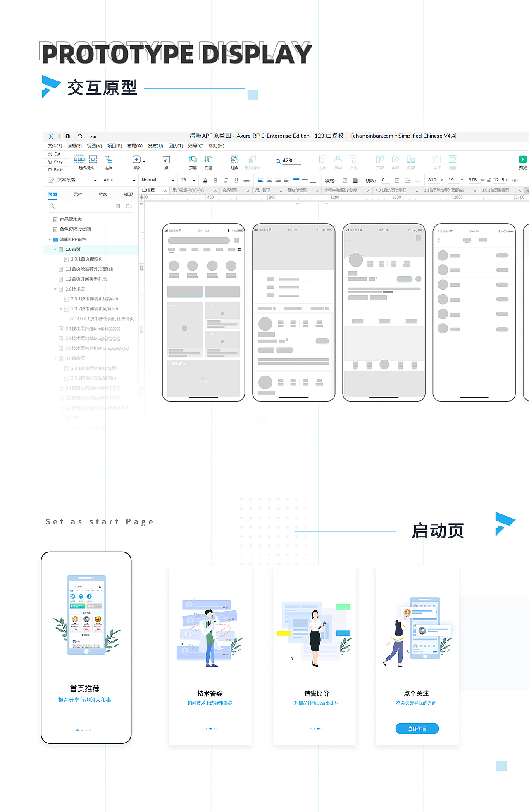Image resolution: width=529 pixels, height=812 pixels.
Task: Open the insert tool dropdown arrow
Action: [144, 161]
